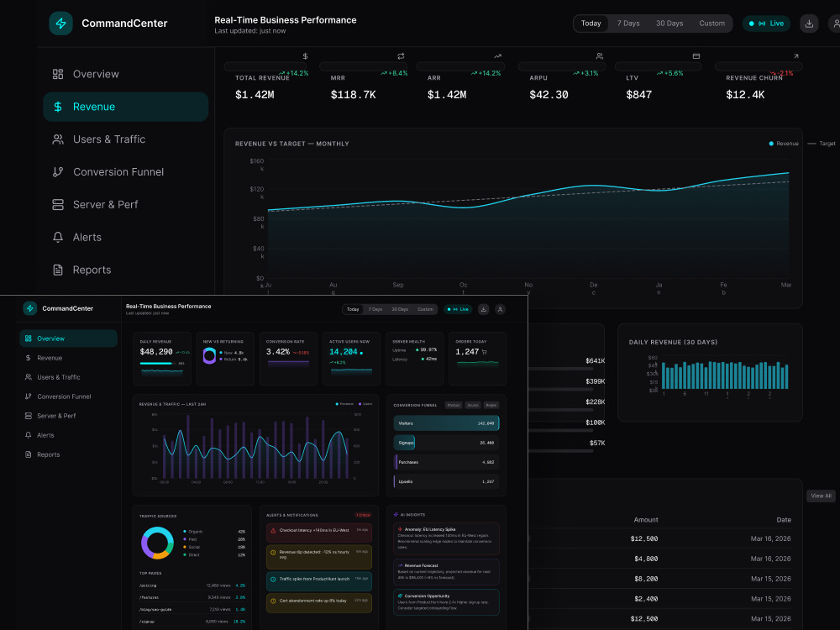
Task: Open Conversion Funnel in front window sidebar
Action: pyautogui.click(x=69, y=396)
